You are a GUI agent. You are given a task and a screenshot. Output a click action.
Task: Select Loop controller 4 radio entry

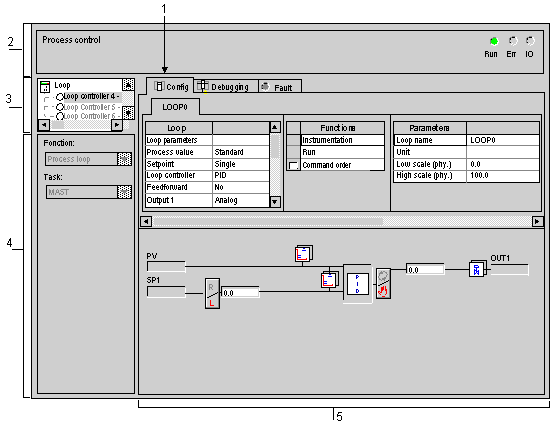[60, 97]
